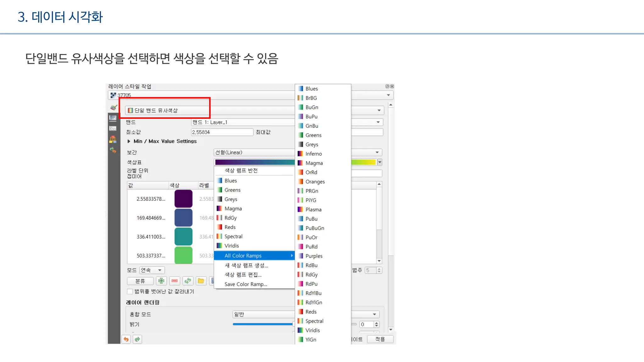Image resolution: width=644 pixels, height=362 pixels.
Task: Click the blue swatch for 169.484669
Action: pyautogui.click(x=183, y=217)
